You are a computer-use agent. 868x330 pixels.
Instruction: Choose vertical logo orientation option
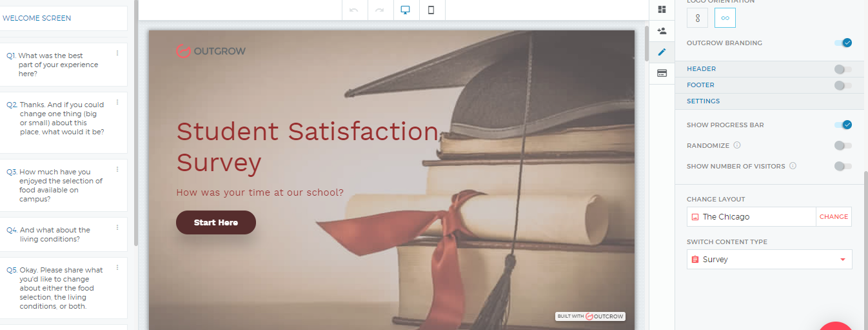tap(697, 18)
